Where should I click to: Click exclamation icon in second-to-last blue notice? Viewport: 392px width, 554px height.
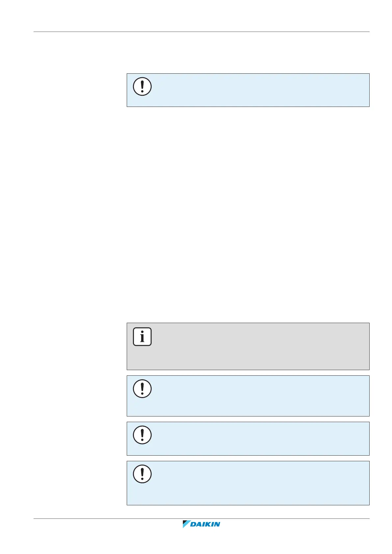point(142,435)
